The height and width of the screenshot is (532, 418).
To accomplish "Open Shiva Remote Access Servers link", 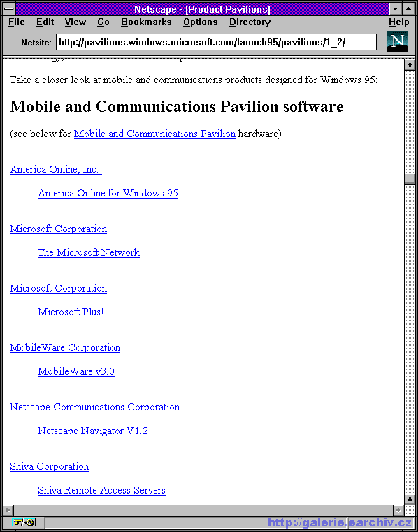I will pyautogui.click(x=101, y=490).
